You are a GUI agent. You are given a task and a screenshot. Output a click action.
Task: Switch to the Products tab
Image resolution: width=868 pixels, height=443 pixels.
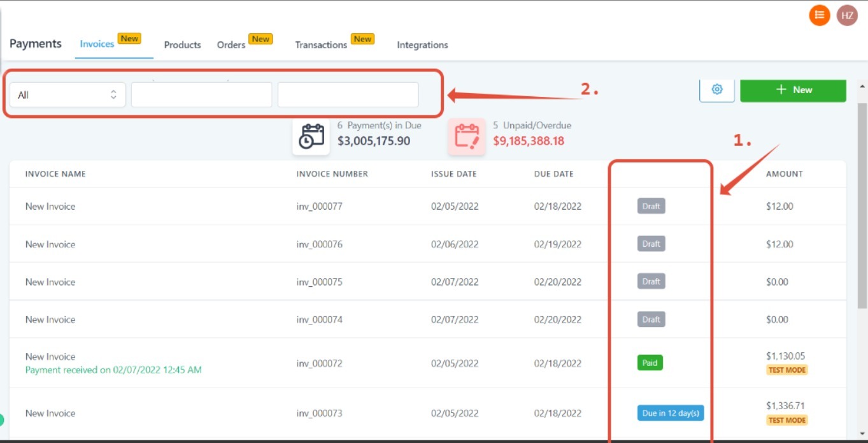coord(182,45)
